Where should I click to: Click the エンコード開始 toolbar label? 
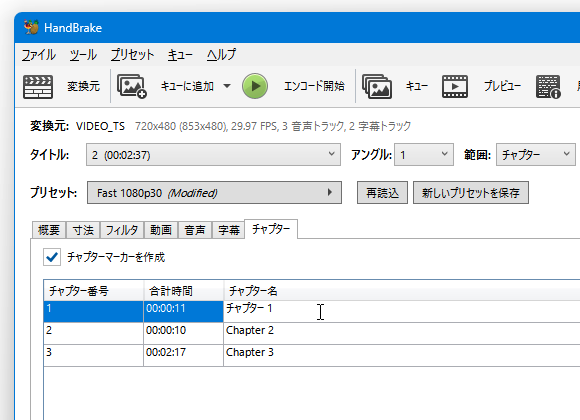tap(314, 86)
